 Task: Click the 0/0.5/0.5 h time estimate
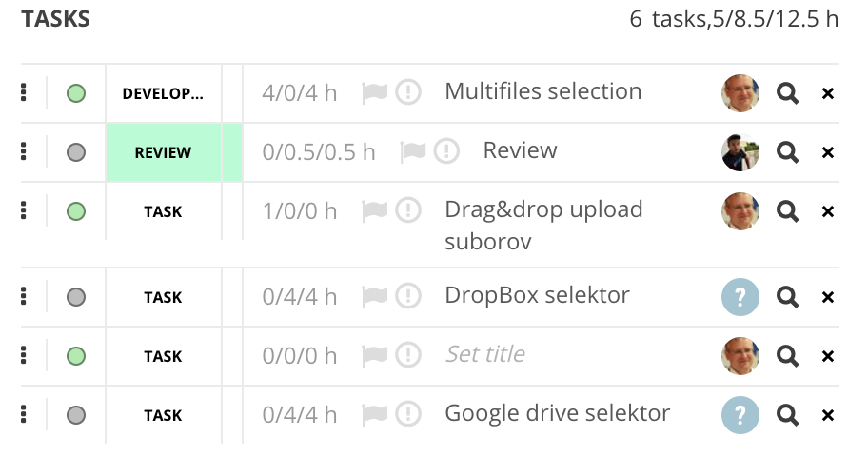tap(318, 152)
